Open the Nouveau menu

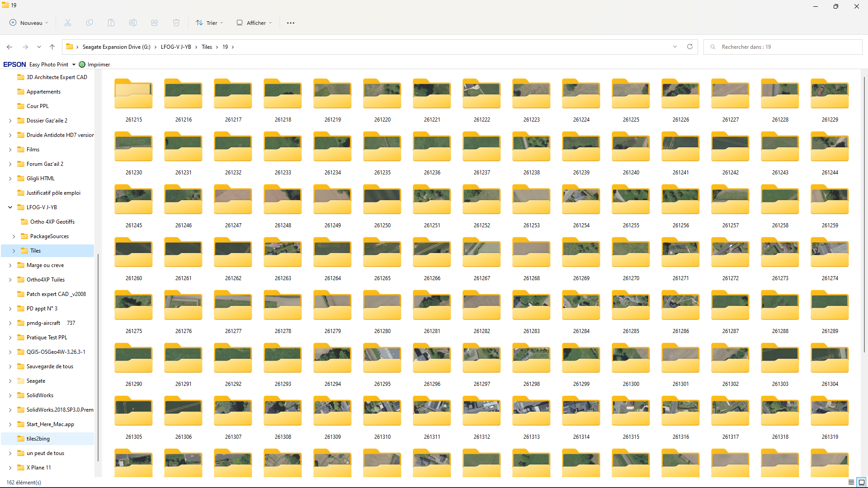(x=29, y=23)
